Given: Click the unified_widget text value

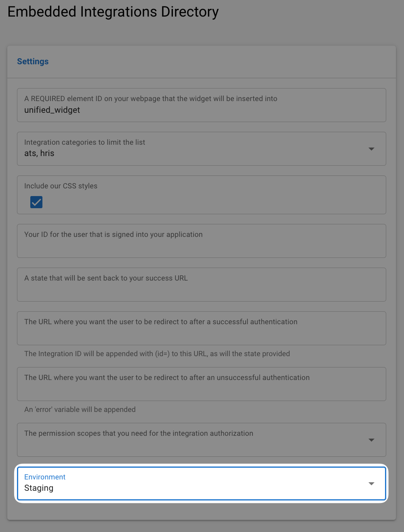Looking at the screenshot, I should click(x=52, y=110).
